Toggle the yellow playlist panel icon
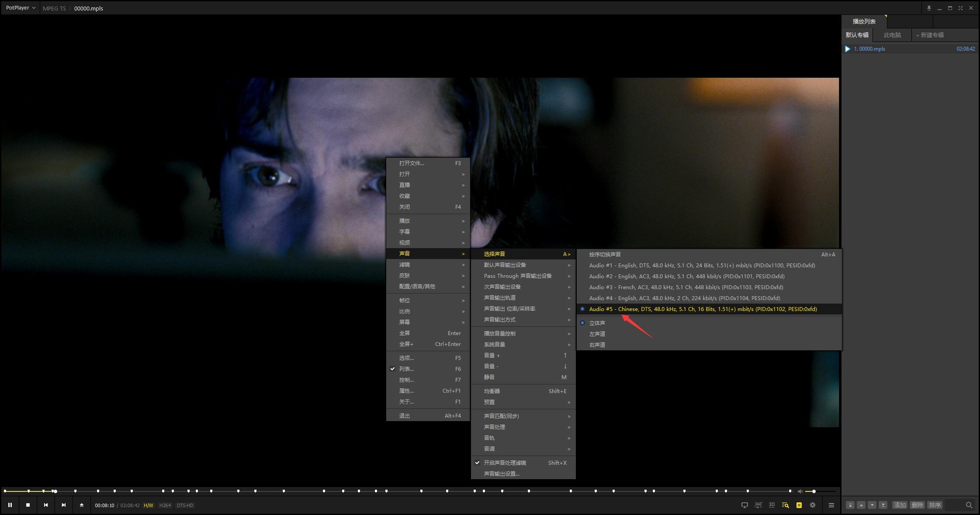The image size is (980, 515). point(799,505)
